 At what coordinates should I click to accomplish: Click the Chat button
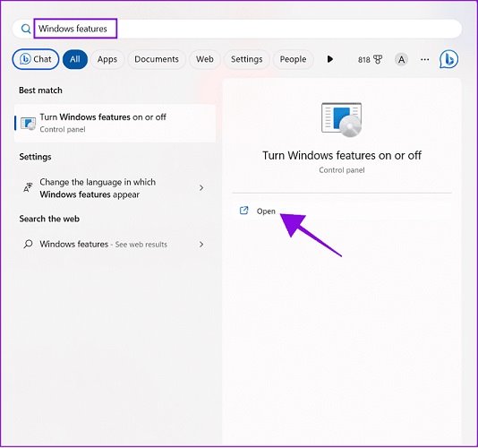click(x=36, y=59)
